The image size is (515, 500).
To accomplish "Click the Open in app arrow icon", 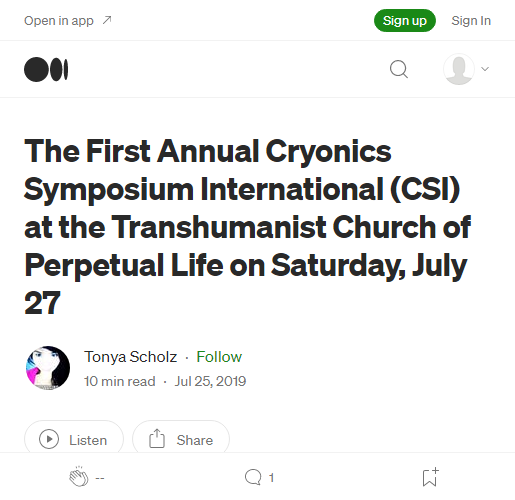I will tap(107, 20).
